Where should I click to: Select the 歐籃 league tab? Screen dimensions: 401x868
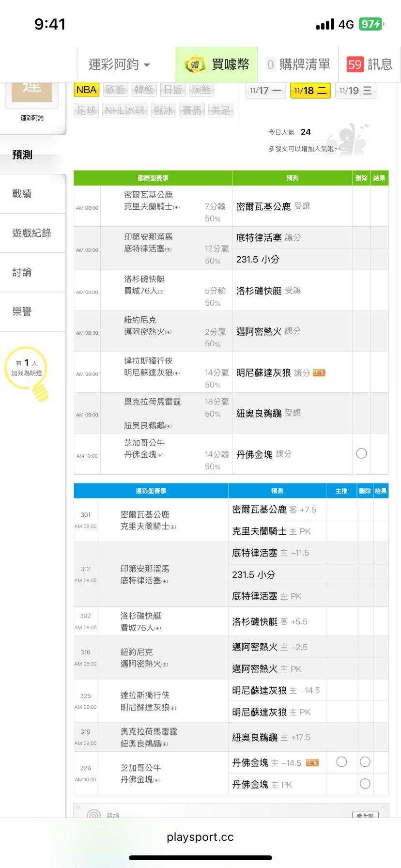[115, 90]
